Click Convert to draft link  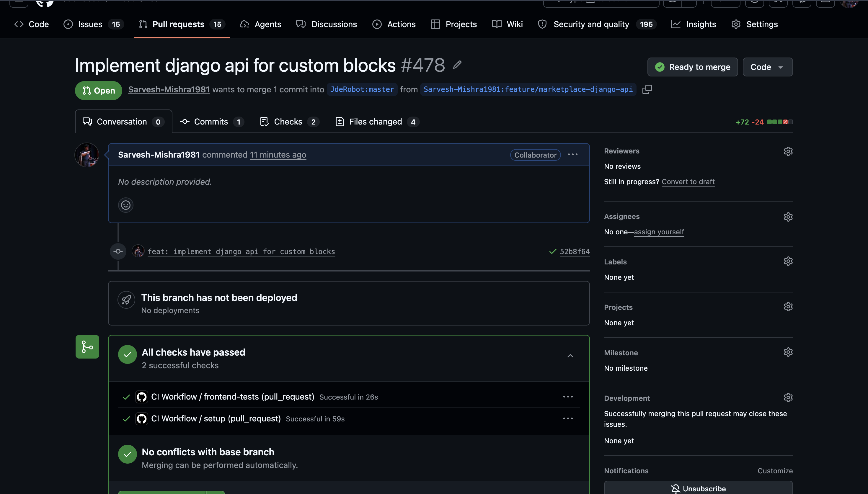pos(688,182)
